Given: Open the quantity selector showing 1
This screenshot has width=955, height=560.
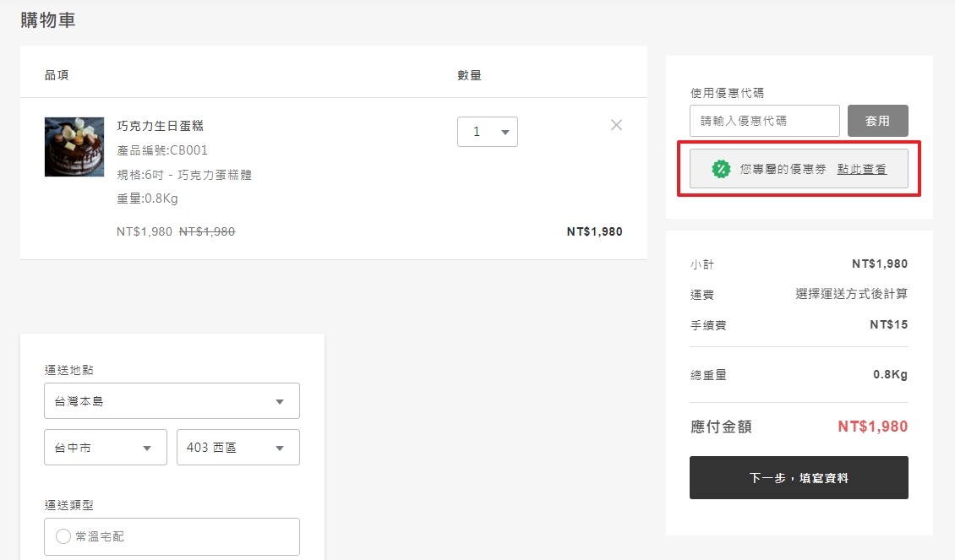Looking at the screenshot, I should click(x=488, y=132).
